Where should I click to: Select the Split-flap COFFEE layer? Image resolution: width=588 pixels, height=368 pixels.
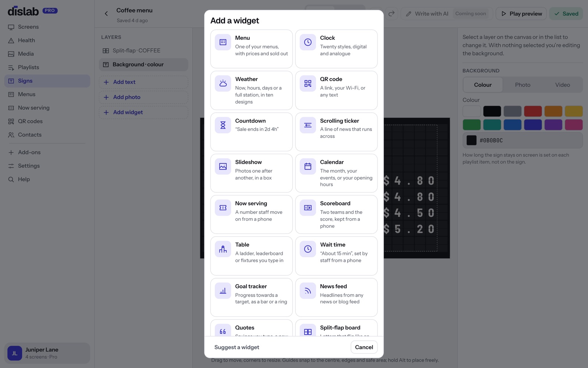[143, 51]
